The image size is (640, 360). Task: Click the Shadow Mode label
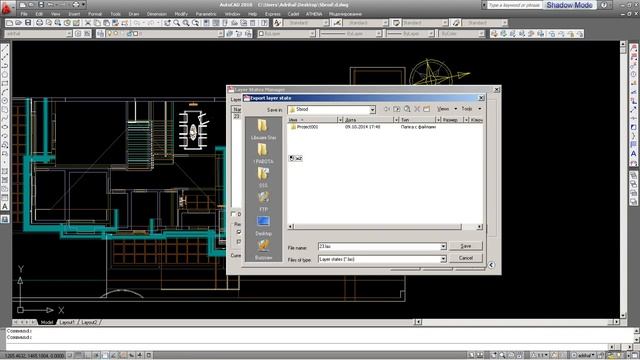pyautogui.click(x=569, y=5)
